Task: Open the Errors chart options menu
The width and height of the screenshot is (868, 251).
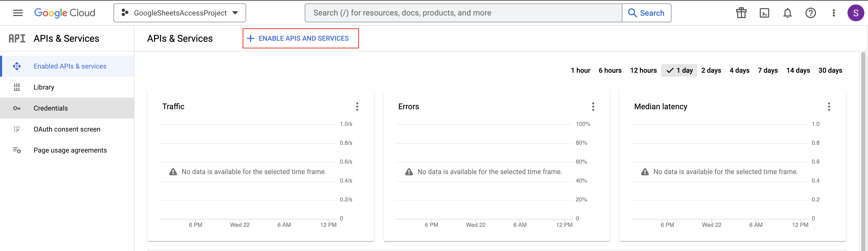Action: point(593,106)
